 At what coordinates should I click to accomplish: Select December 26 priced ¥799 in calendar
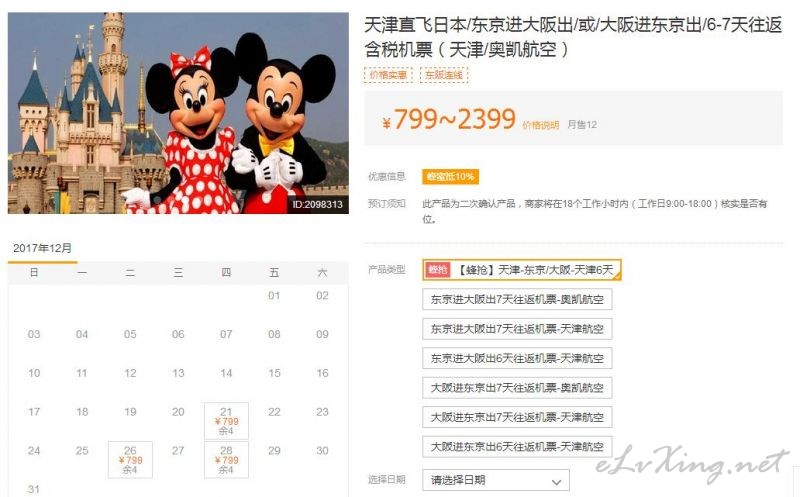(x=130, y=460)
